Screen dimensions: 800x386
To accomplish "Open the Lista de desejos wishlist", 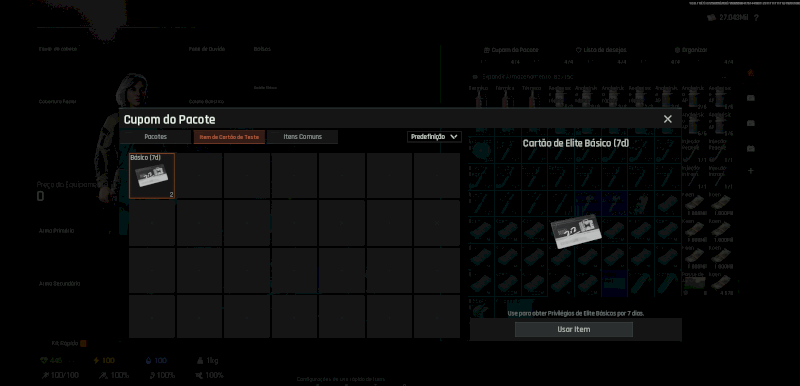I will pyautogui.click(x=601, y=50).
